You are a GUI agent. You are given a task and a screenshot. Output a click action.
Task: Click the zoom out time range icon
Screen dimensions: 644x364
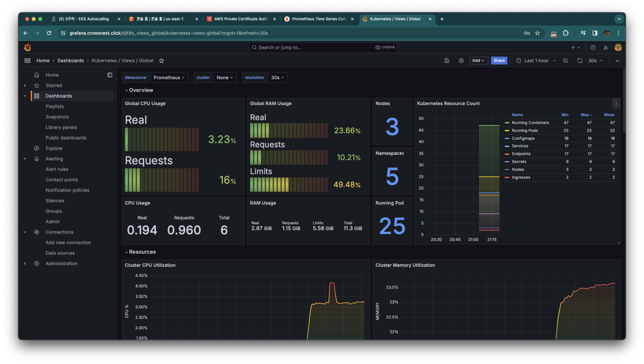[565, 61]
